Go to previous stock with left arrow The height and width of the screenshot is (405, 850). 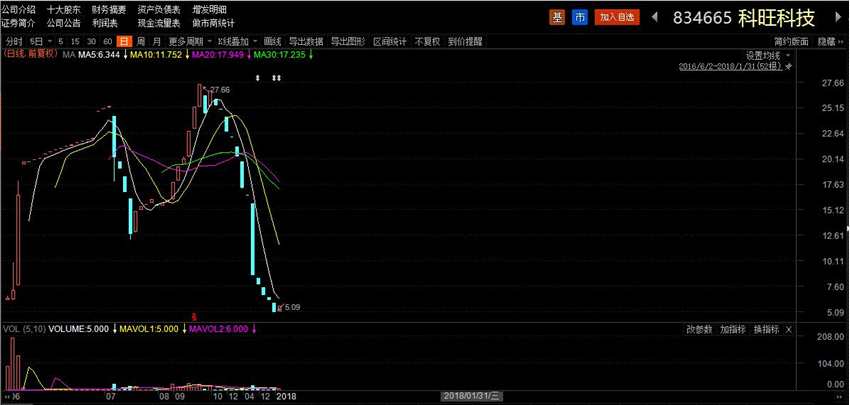(655, 17)
